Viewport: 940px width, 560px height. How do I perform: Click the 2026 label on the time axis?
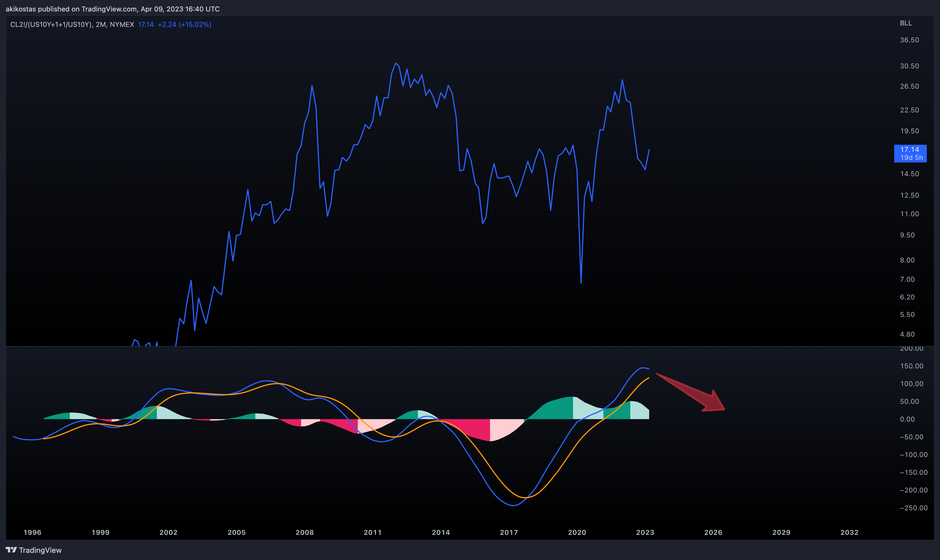(713, 532)
